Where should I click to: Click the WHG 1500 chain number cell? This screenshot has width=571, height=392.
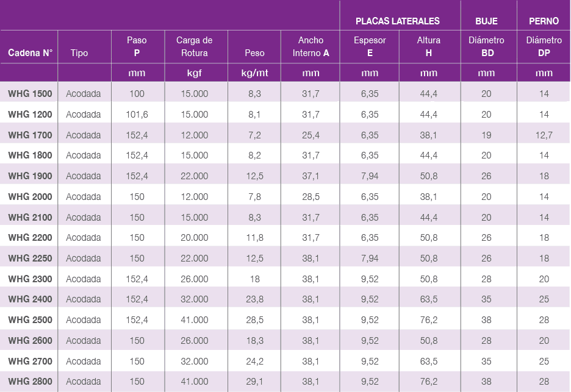coord(30,94)
